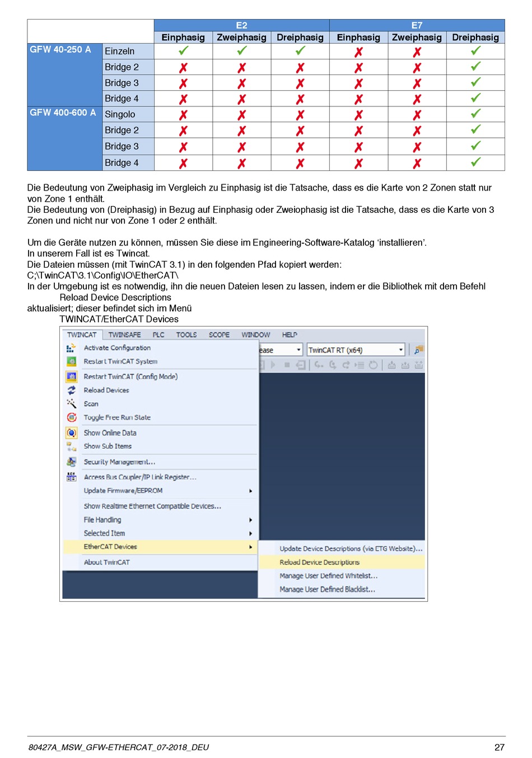The width and height of the screenshot is (532, 758).
Task: Expand the Update Firmware/EEPROM submenu arrow
Action: pos(250,491)
